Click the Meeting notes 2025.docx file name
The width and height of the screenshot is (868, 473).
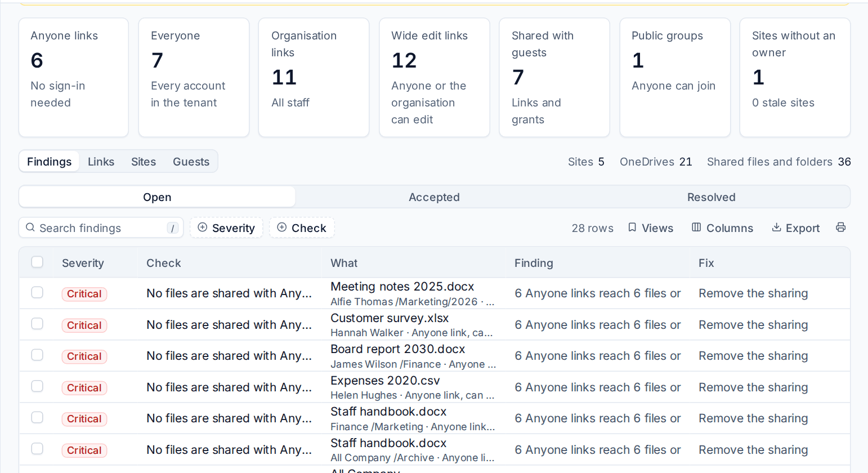(402, 287)
